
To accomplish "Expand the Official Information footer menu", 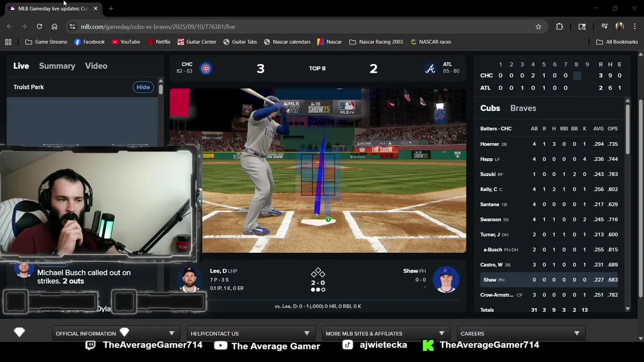I will [115, 333].
